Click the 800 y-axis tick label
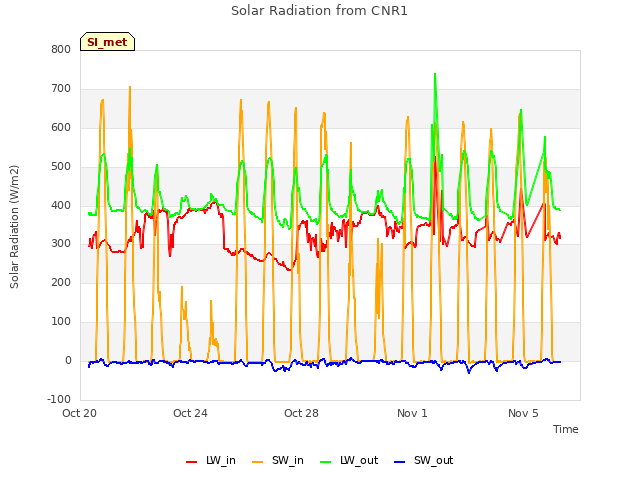The width and height of the screenshot is (640, 480). pyautogui.click(x=61, y=49)
